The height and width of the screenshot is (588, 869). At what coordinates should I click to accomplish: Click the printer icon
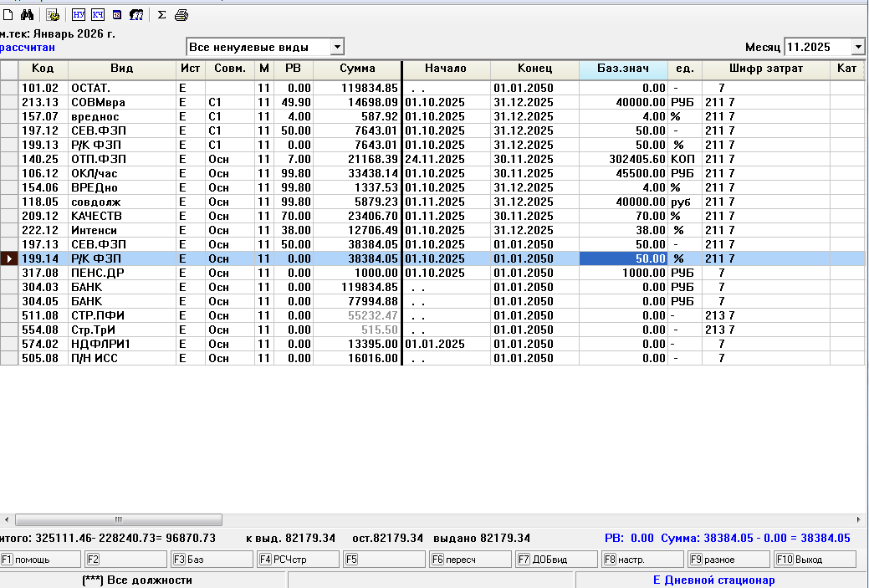[181, 15]
